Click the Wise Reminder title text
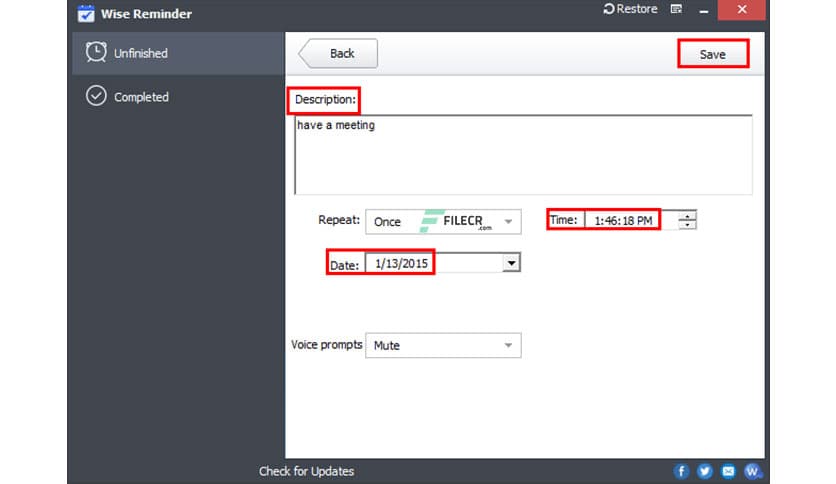Screen dimensions: 836x484 click(146, 14)
